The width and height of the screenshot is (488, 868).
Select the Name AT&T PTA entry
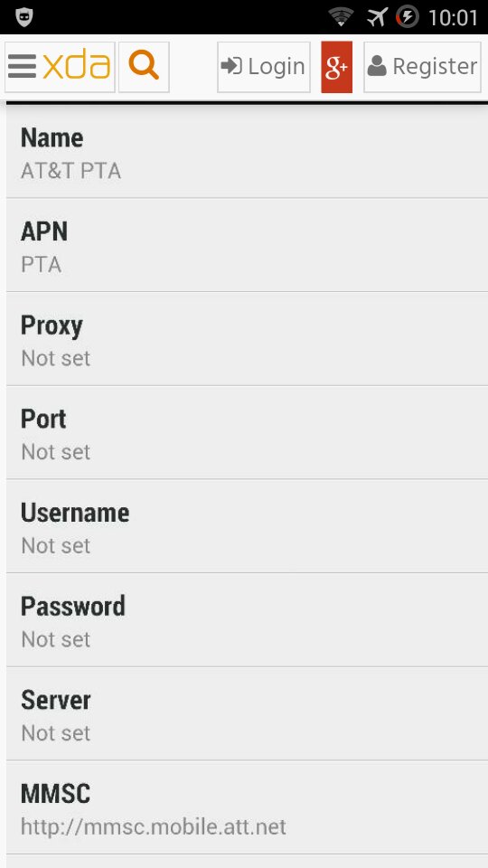pos(247,154)
